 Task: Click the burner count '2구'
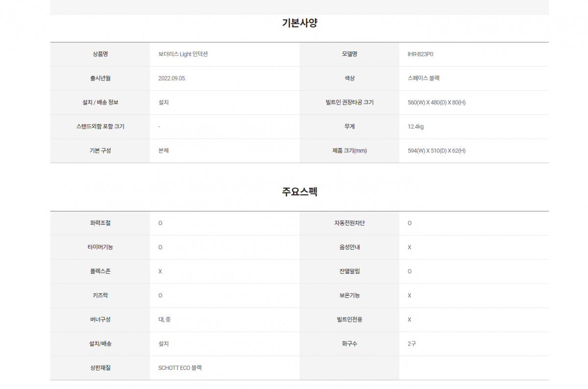pos(412,344)
